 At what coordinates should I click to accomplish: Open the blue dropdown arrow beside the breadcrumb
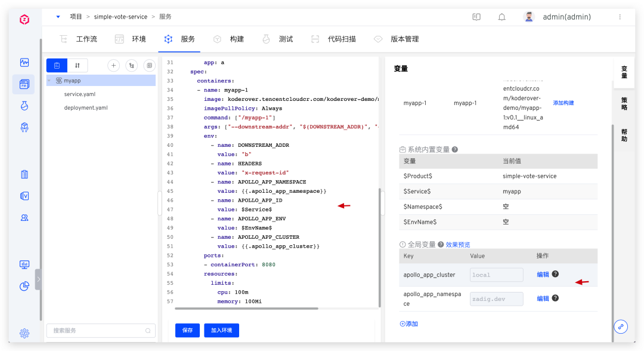pyautogui.click(x=58, y=17)
